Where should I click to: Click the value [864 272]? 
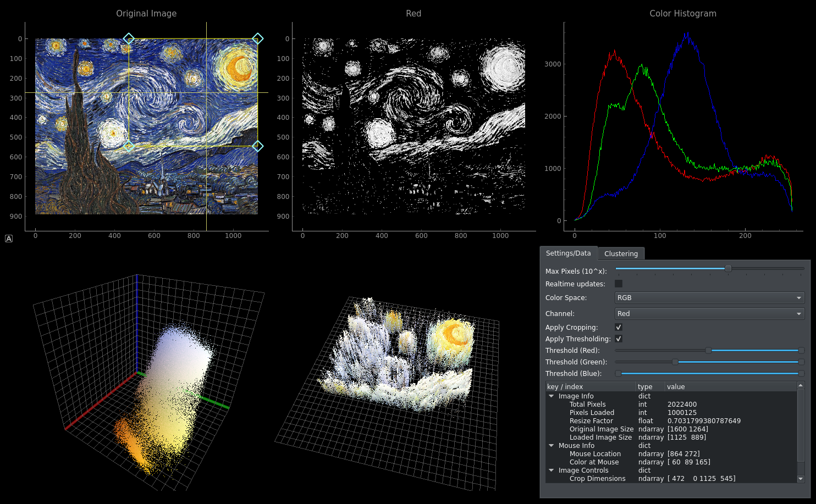683,453
